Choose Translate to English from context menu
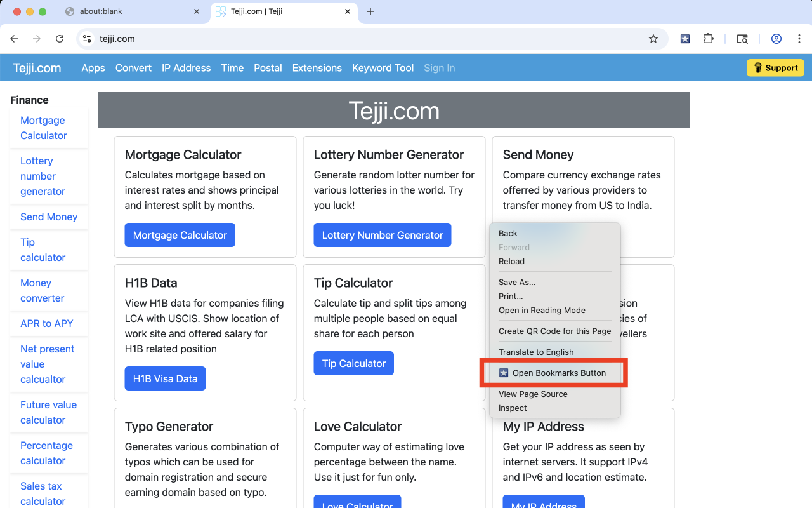 coord(536,352)
